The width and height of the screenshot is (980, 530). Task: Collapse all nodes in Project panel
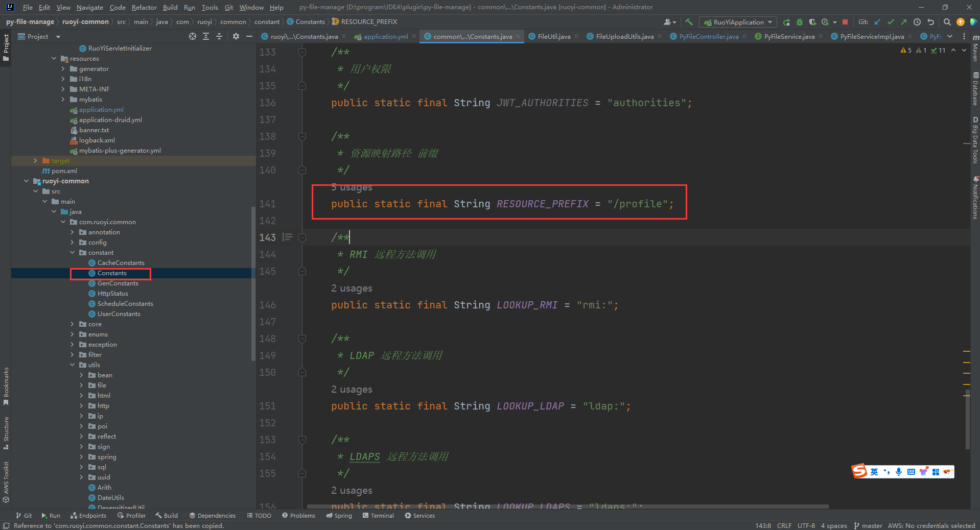[x=219, y=36]
